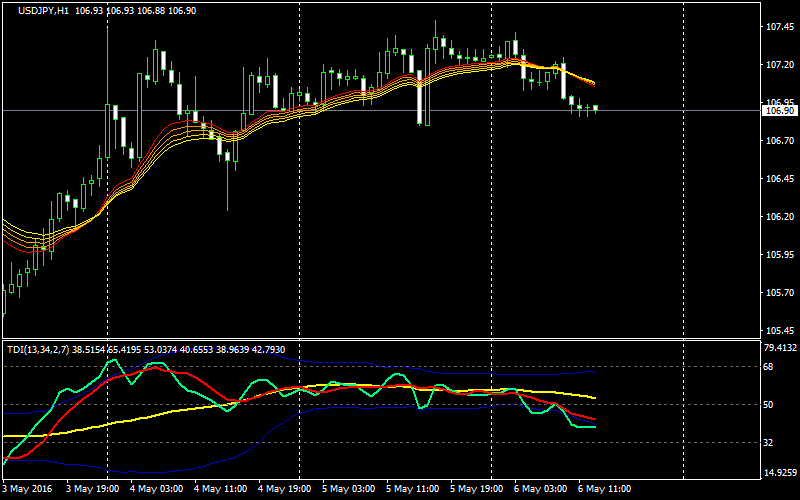Click the 5 May 11:00 time label
The width and height of the screenshot is (800, 500).
click(413, 489)
